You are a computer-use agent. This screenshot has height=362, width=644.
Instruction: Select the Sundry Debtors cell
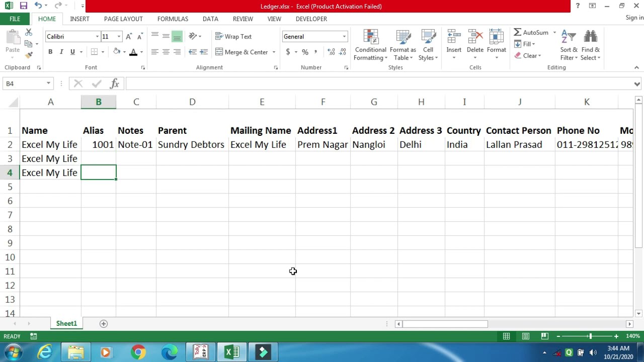(x=192, y=144)
